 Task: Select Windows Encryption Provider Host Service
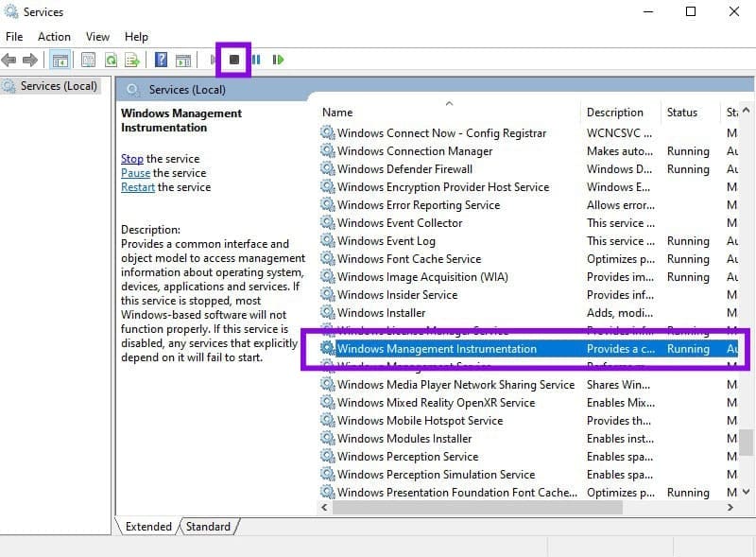pos(443,187)
